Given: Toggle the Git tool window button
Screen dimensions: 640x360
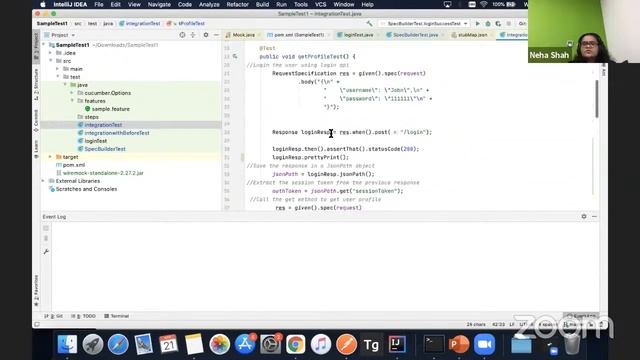Looking at the screenshot, I should (54, 316).
